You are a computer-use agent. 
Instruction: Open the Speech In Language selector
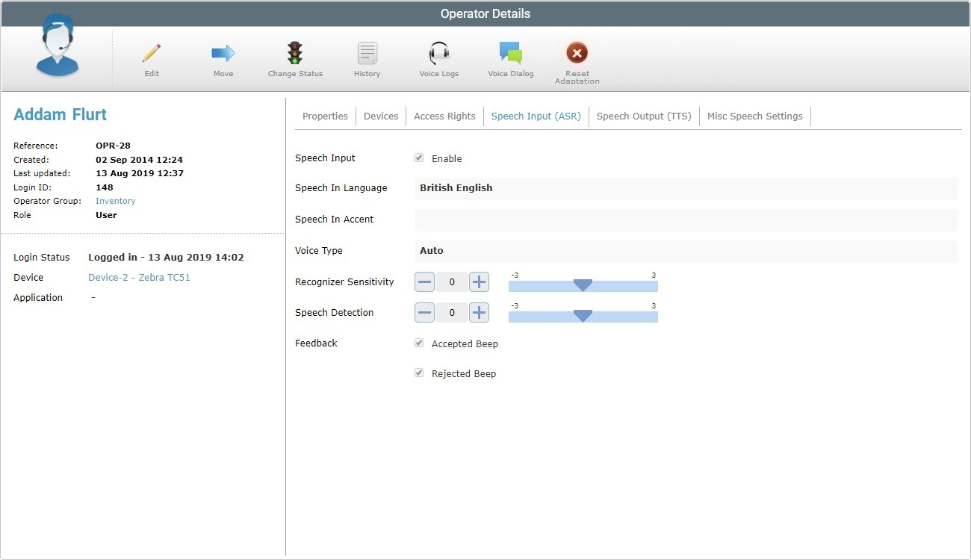click(686, 187)
